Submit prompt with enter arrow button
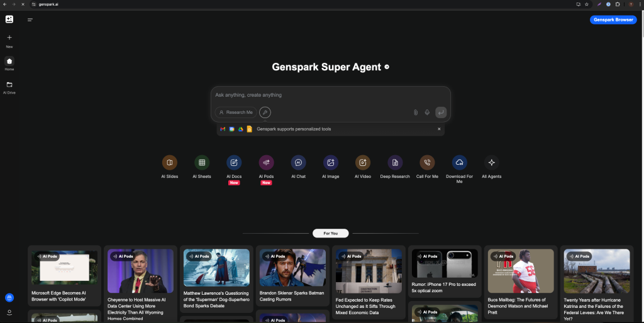 [441, 112]
